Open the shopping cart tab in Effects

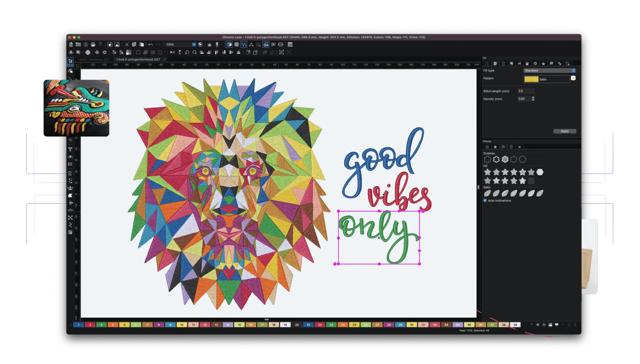tap(519, 147)
